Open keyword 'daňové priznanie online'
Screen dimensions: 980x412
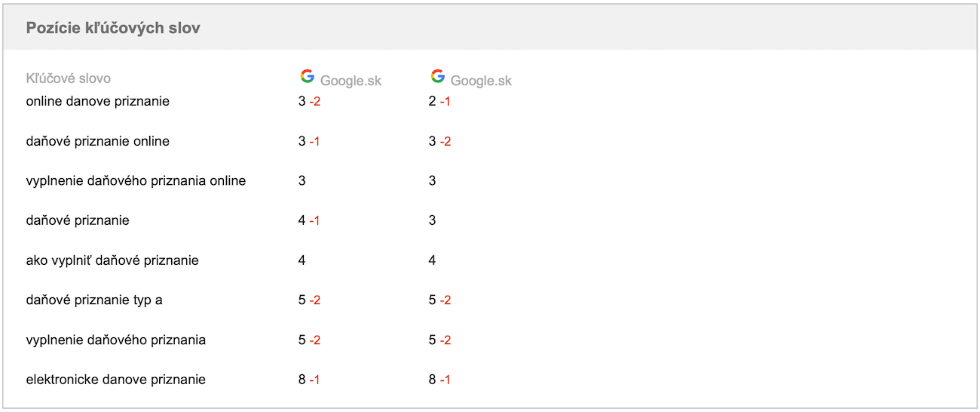(98, 141)
